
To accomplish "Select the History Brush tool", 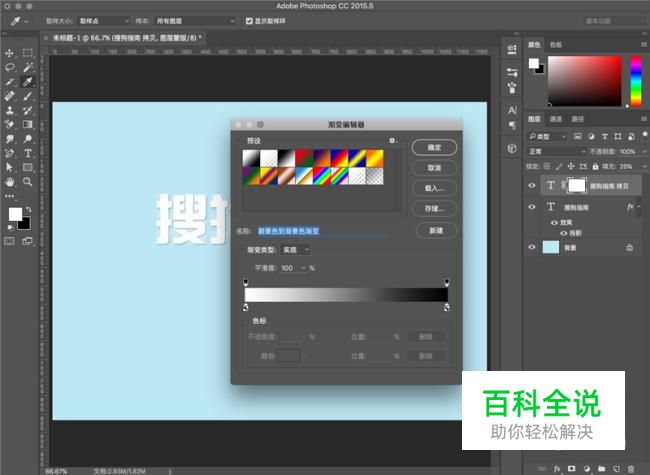I will point(28,111).
